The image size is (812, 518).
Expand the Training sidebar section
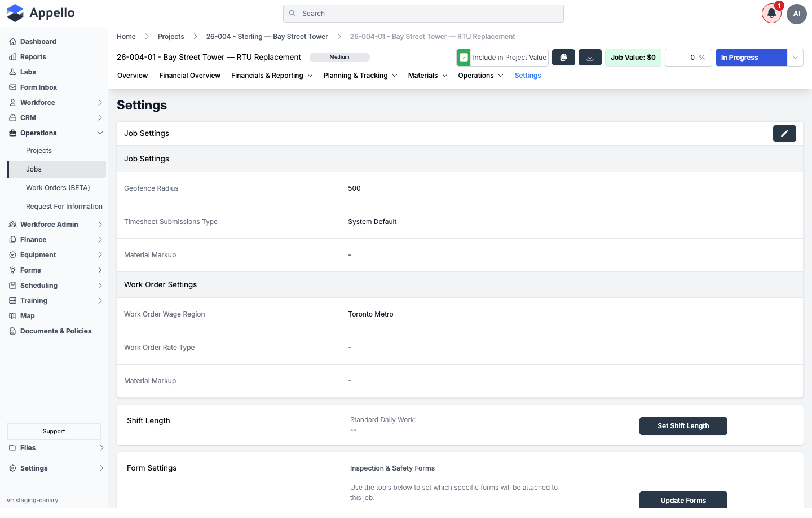100,301
